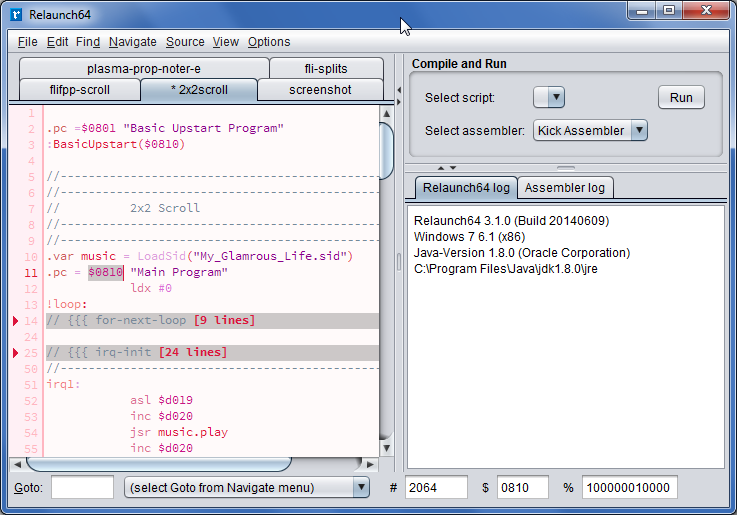Click the editor's vertical scrollbar up arrow
Screen dimensions: 737x515
pyautogui.click(x=386, y=113)
